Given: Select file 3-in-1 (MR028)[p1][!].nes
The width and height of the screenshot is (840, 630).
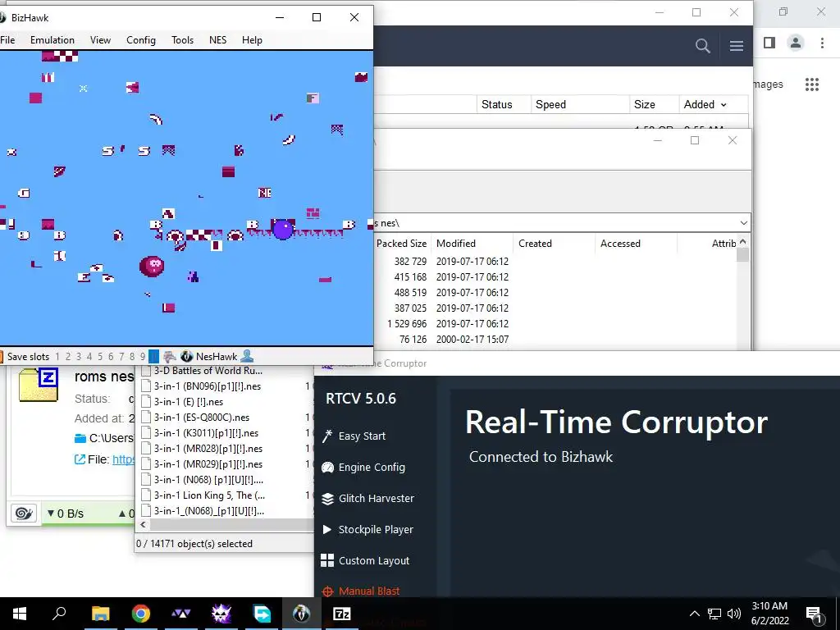Looking at the screenshot, I should pos(208,449).
